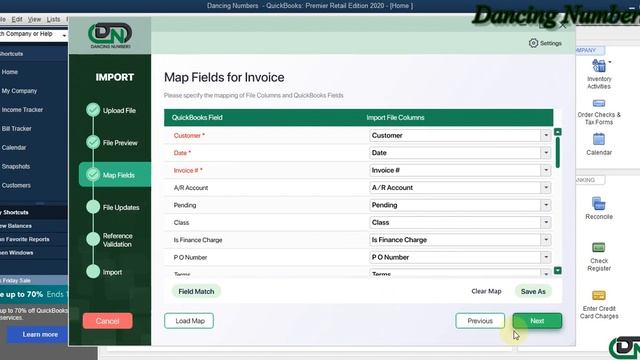
Task: Click Clear Map
Action: tap(486, 291)
